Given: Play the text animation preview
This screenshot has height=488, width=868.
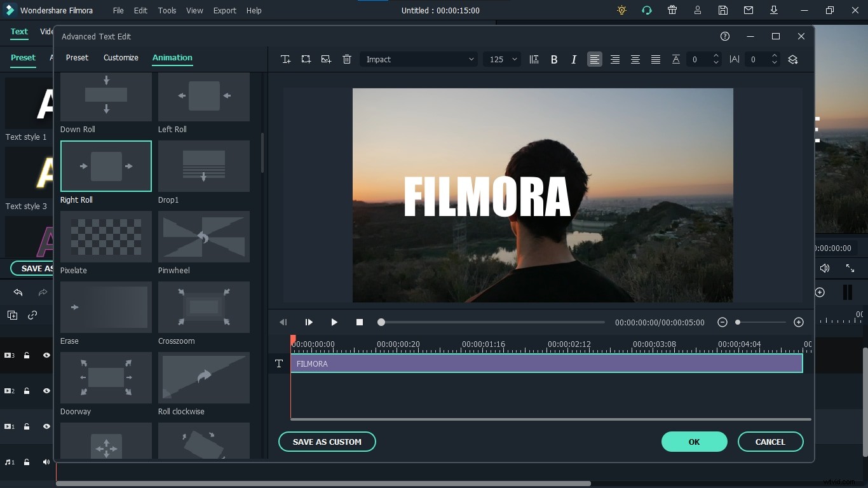Looking at the screenshot, I should point(334,322).
